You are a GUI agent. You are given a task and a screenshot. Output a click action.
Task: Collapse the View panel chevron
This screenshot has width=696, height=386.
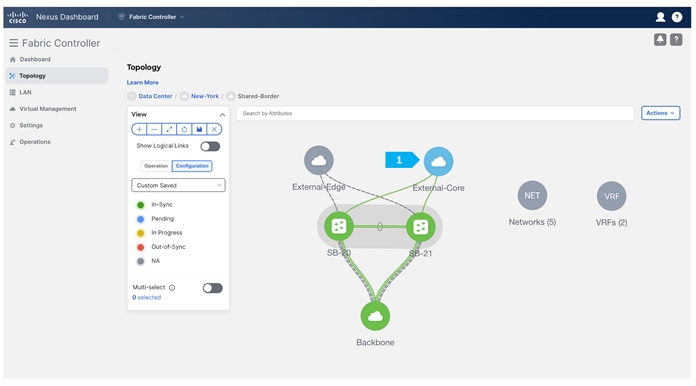click(x=222, y=114)
